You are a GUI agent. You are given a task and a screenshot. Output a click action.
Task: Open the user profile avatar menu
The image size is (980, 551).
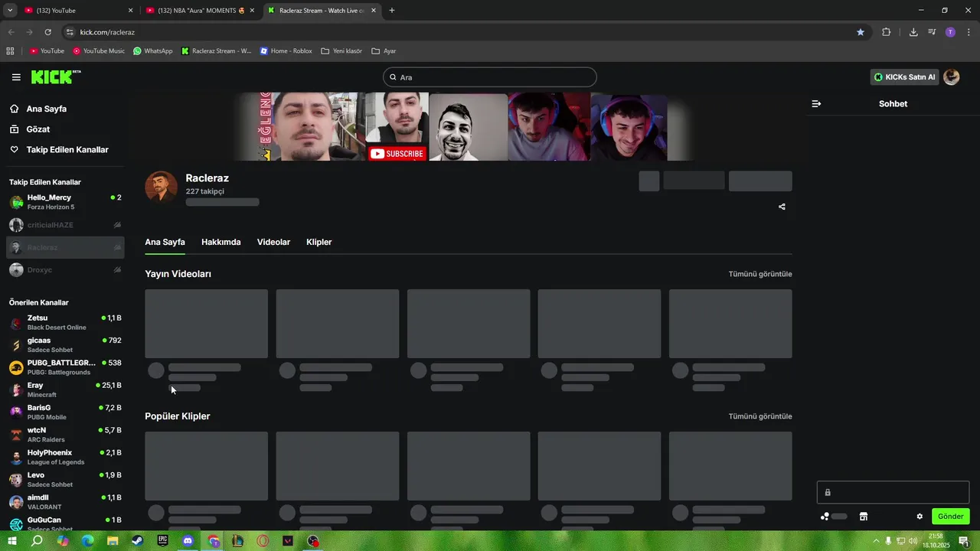[951, 77]
